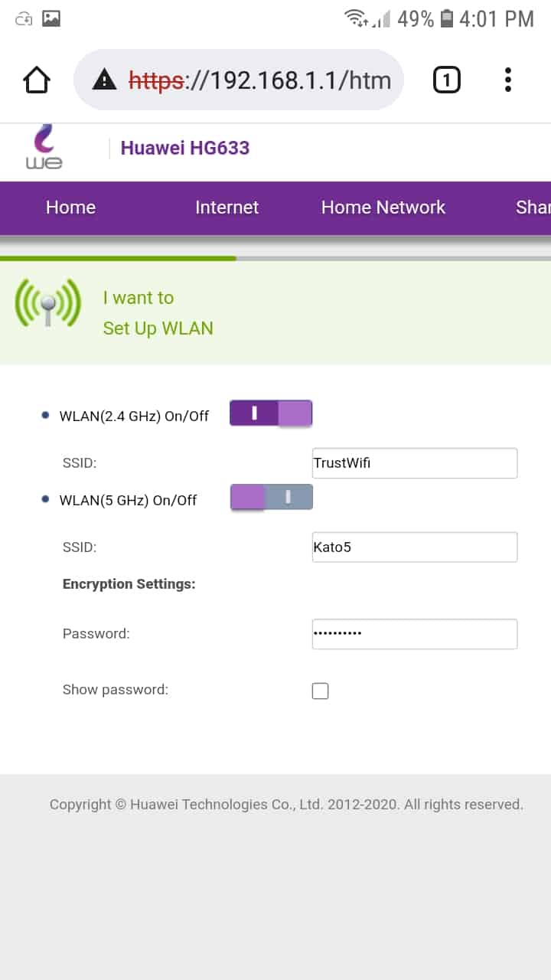Tap the battery status icon
The height and width of the screenshot is (980, 551).
(x=448, y=18)
